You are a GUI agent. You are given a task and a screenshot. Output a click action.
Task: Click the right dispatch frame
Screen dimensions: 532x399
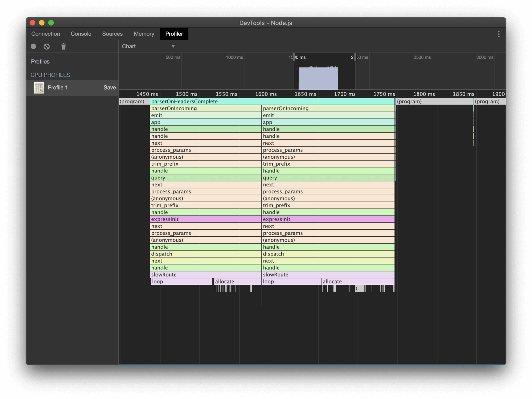point(328,254)
